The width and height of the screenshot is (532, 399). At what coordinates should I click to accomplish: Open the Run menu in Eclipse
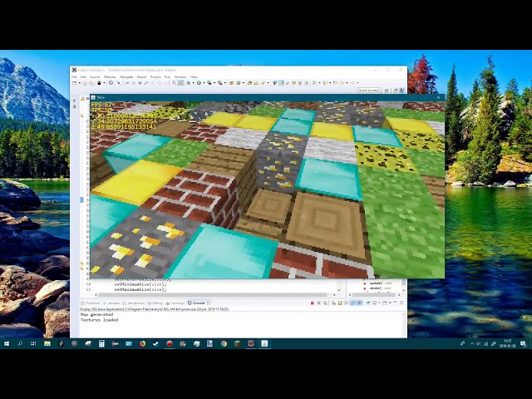point(168,77)
